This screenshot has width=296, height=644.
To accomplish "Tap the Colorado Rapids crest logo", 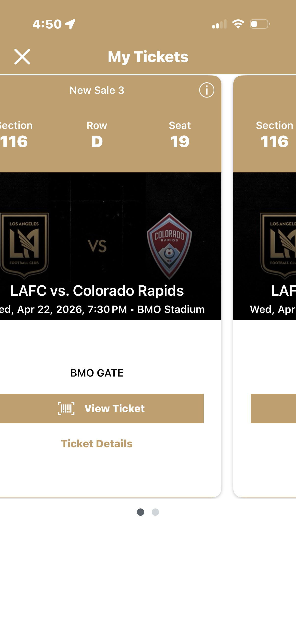I will [x=169, y=246].
